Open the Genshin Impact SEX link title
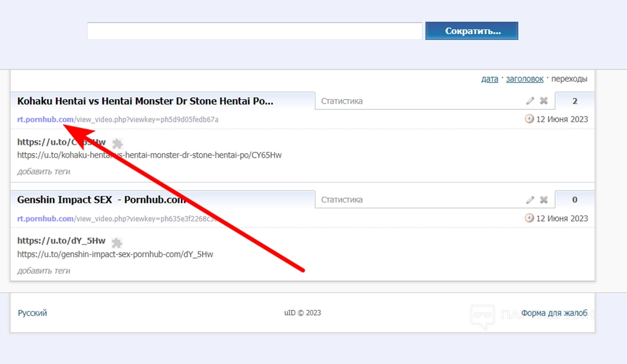 pos(102,200)
